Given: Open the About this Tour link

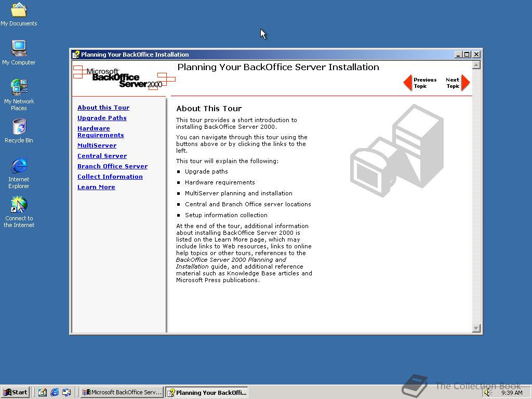Looking at the screenshot, I should coord(103,108).
